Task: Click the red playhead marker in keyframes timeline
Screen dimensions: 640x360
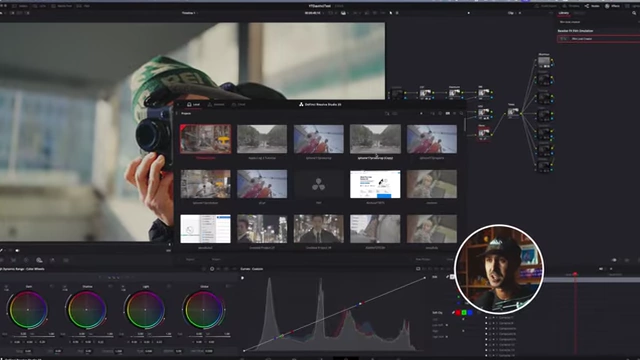Action: [x=575, y=274]
